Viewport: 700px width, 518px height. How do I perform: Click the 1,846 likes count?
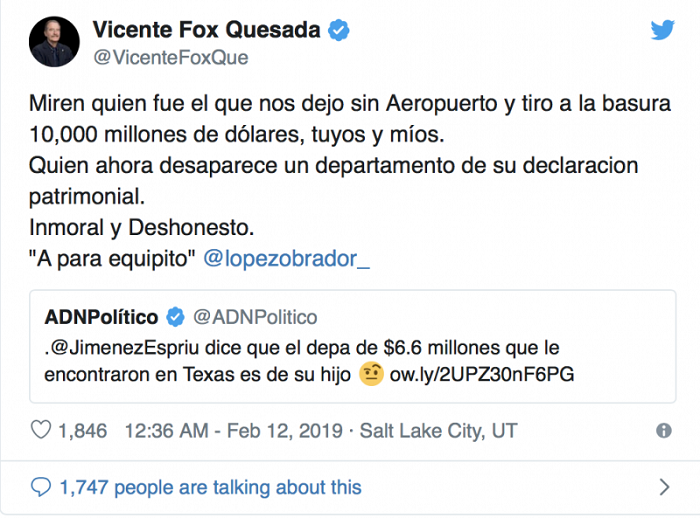tap(83, 431)
